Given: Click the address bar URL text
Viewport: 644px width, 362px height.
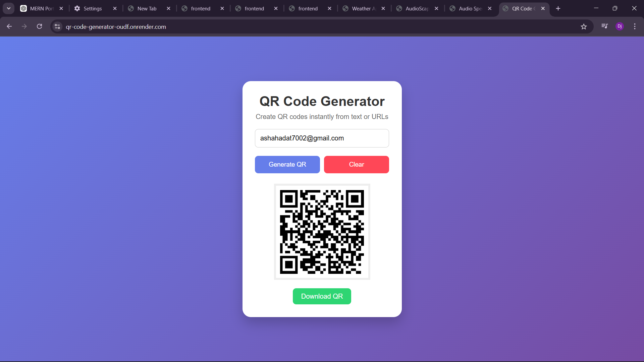Looking at the screenshot, I should 116,26.
